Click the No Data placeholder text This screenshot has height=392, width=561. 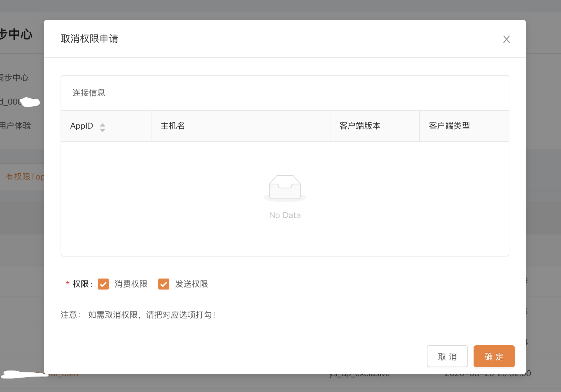click(x=285, y=215)
